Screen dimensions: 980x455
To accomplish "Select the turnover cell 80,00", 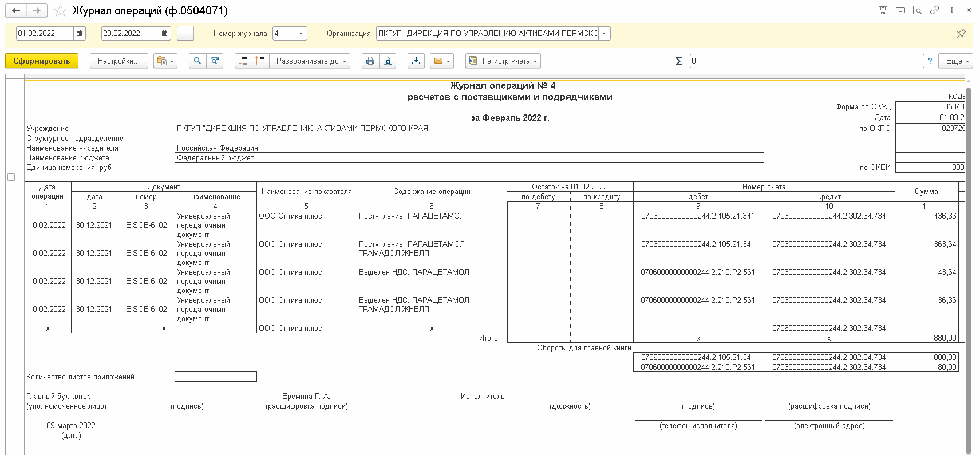I will click(x=926, y=367).
